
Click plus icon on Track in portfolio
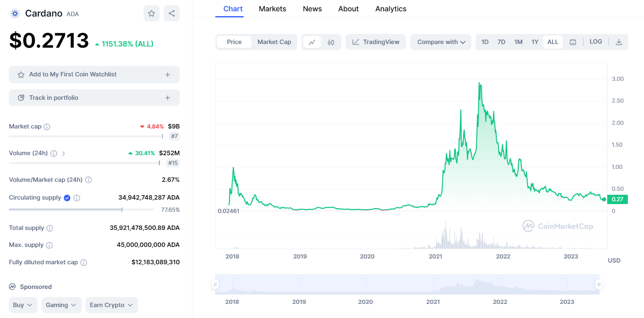click(168, 98)
